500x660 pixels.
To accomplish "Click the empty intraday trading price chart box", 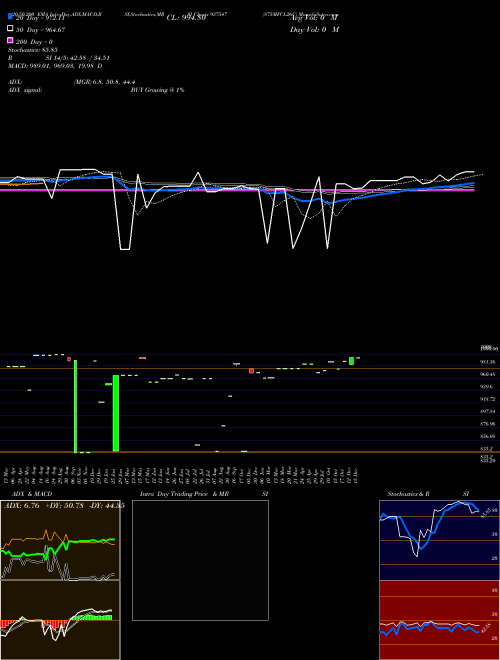I will [200, 560].
